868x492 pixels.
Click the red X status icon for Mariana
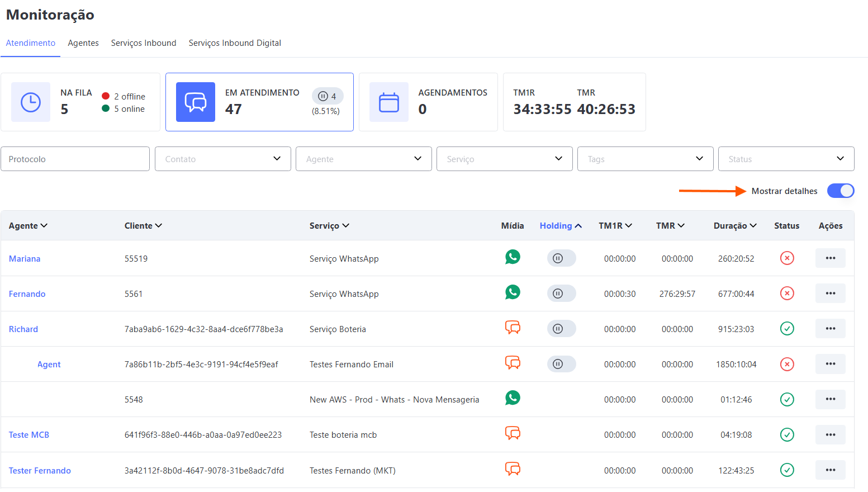point(787,258)
